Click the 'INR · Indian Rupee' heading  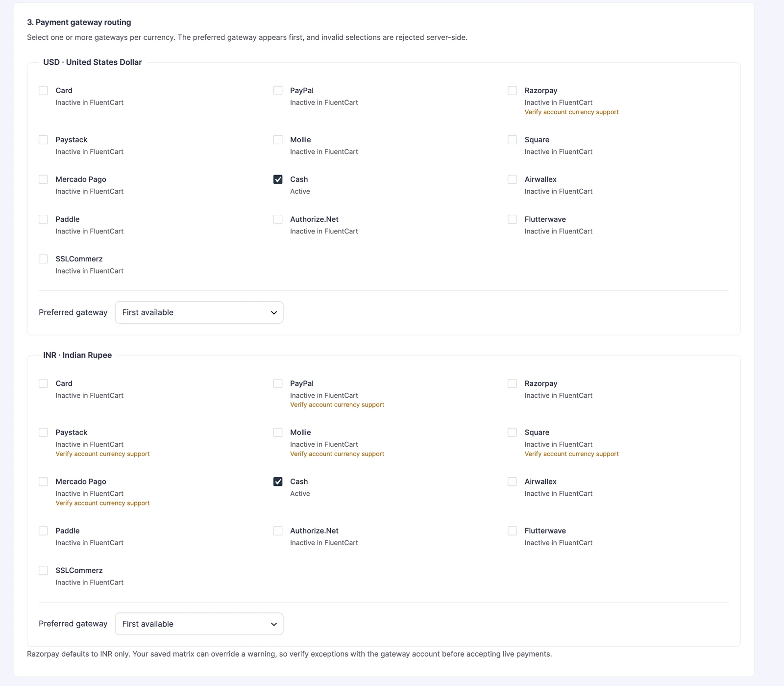click(x=77, y=355)
